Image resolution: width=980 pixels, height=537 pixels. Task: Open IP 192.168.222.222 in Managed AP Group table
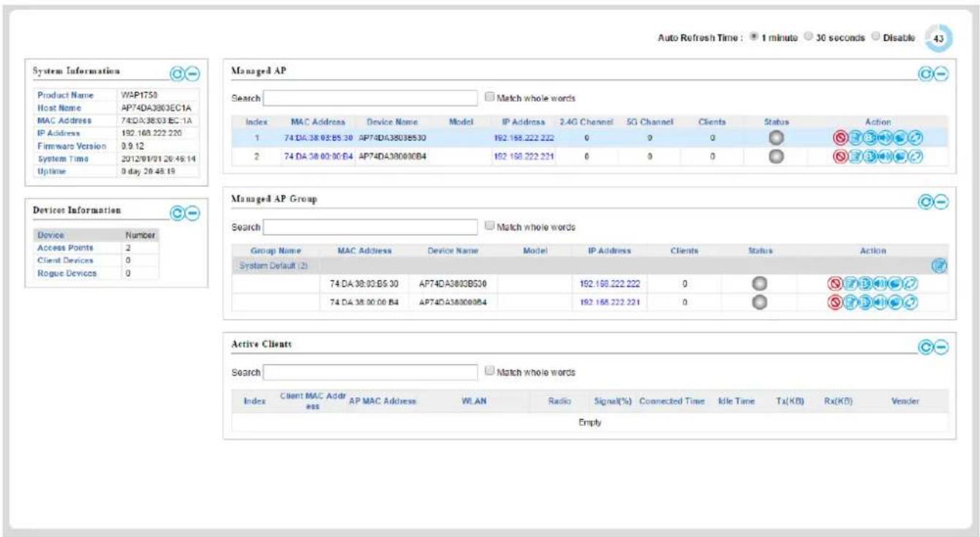point(610,284)
